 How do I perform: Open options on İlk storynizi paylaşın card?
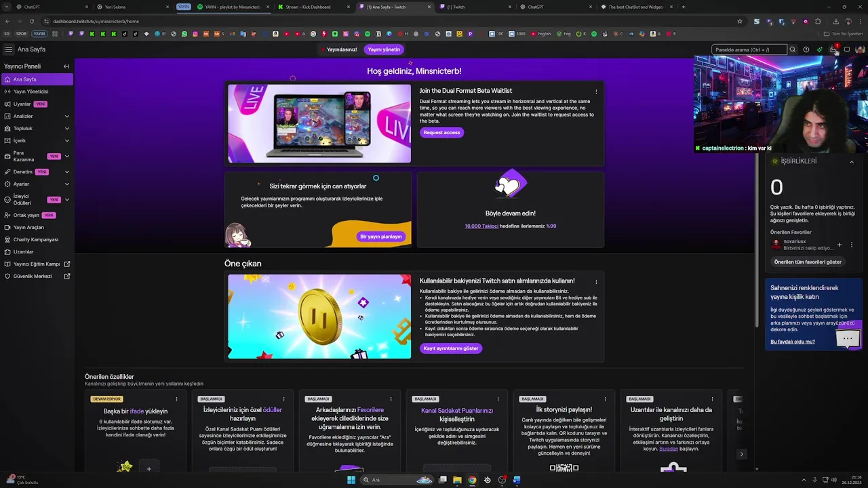605,399
